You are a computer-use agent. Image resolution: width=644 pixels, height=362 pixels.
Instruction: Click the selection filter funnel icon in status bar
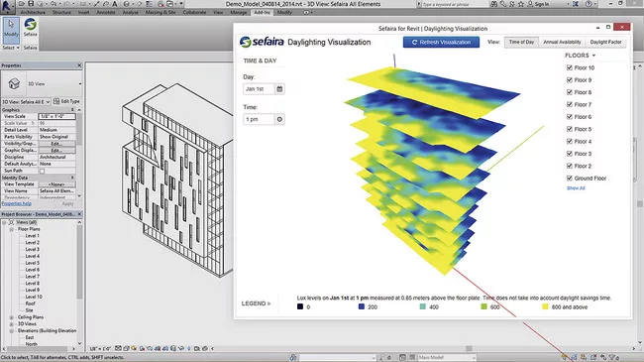612,357
